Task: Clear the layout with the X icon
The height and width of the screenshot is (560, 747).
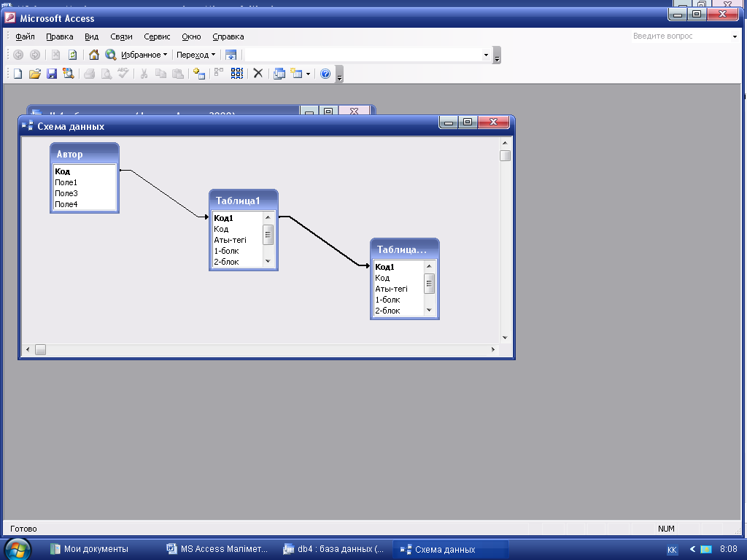Action: [258, 74]
